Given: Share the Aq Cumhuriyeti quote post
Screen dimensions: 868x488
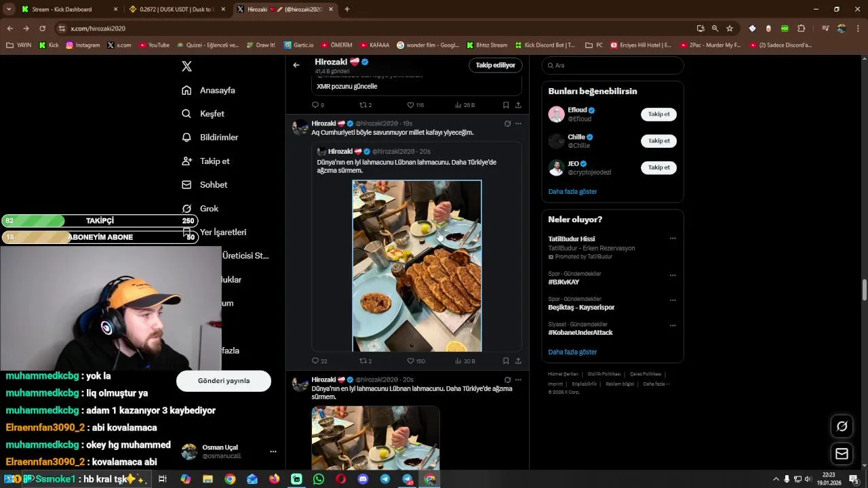Looking at the screenshot, I should (518, 361).
